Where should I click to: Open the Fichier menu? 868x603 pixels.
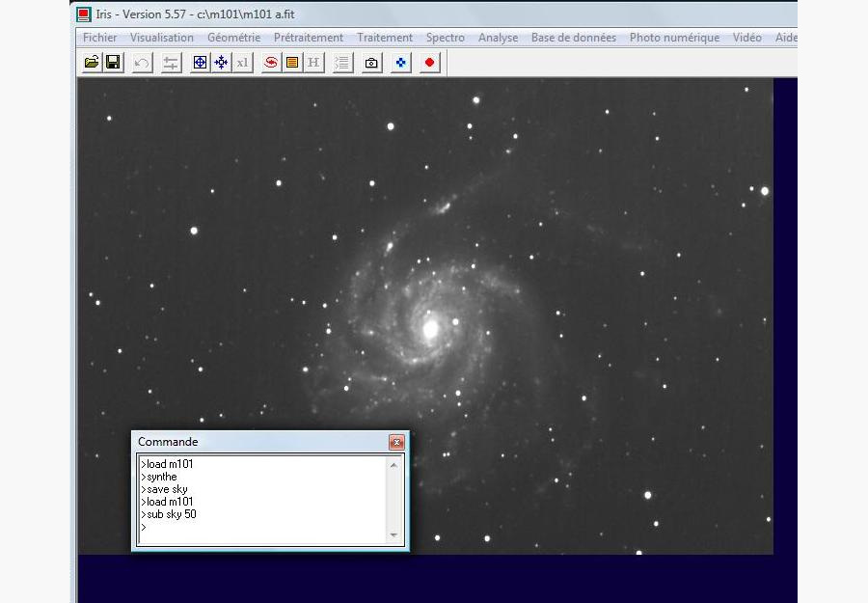(x=99, y=38)
